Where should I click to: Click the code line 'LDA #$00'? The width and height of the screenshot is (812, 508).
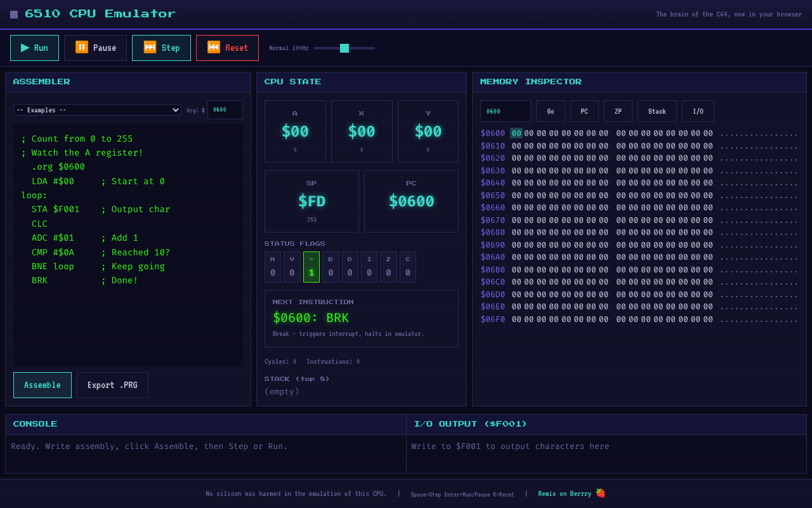click(x=53, y=181)
